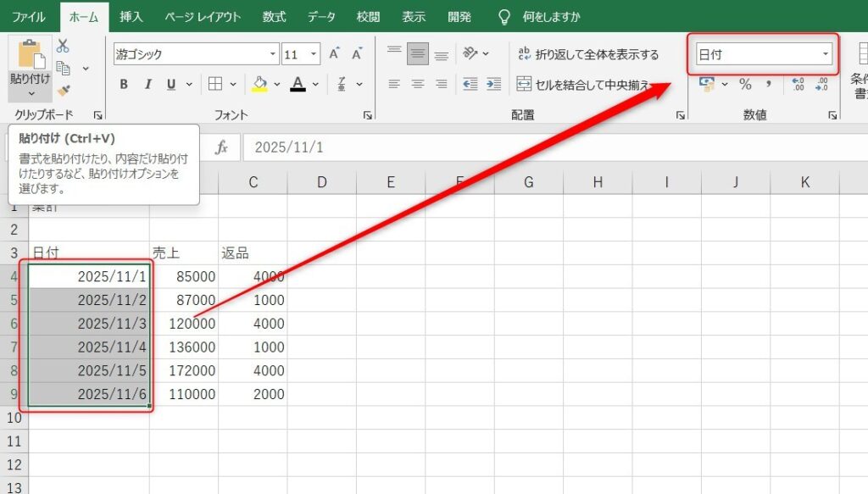Click the Copy icon in the clipboard group
The image size is (868, 494).
click(x=63, y=69)
